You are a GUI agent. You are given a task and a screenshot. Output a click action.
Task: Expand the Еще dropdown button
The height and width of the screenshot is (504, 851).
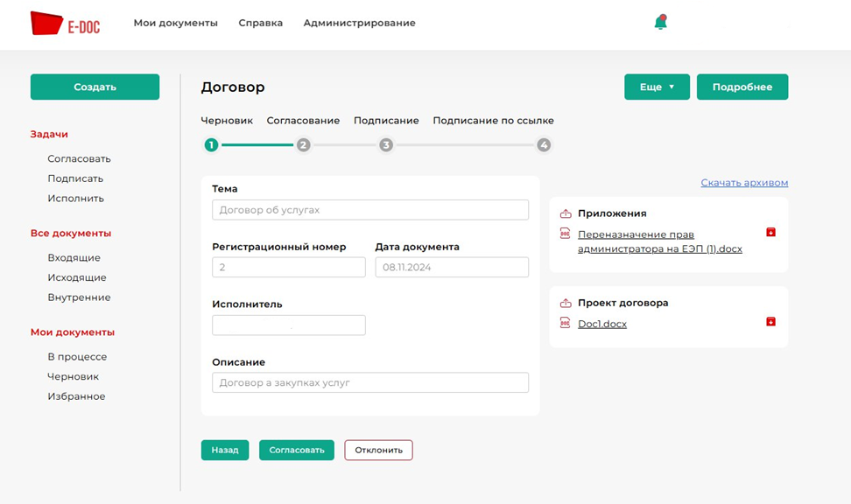coord(657,87)
